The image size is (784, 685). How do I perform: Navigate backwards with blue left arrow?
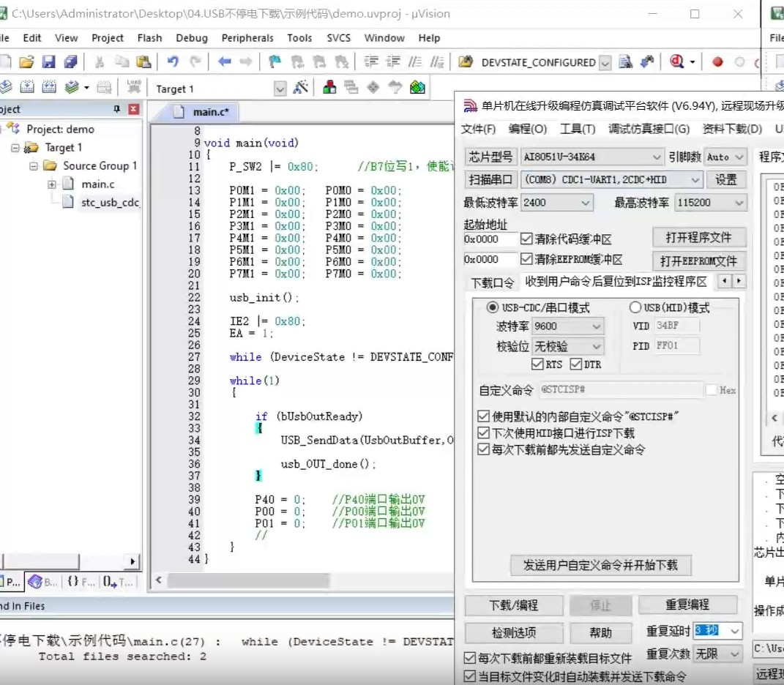(x=225, y=62)
